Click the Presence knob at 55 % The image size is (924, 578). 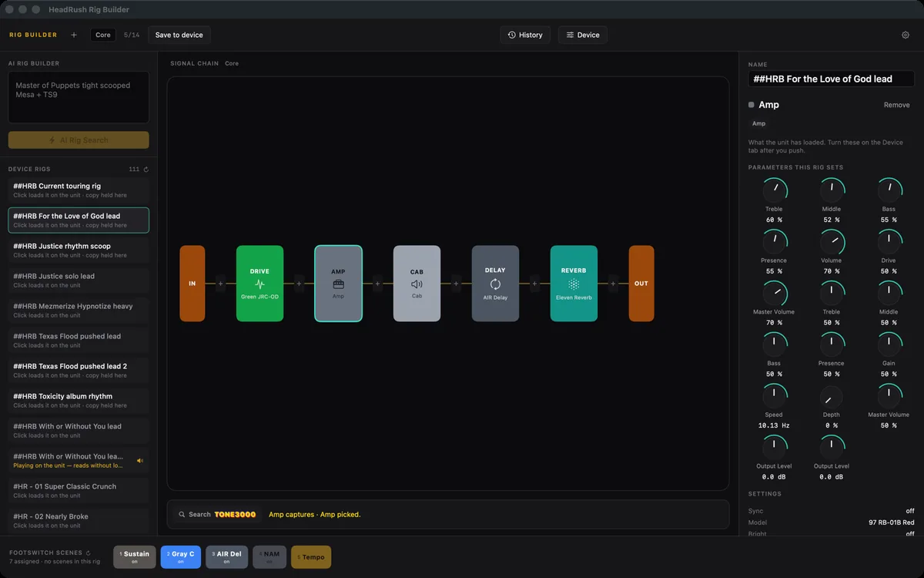(774, 241)
